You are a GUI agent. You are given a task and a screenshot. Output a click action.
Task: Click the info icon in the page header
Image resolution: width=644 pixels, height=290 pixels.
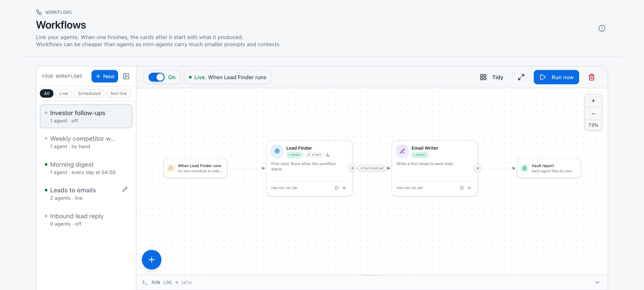(601, 28)
